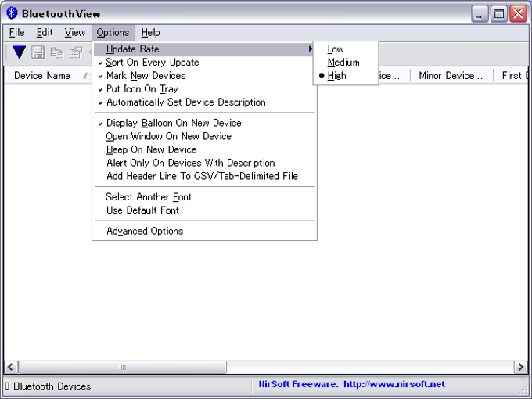Screen dimensions: 532x399
Task: Click the horizontal scrollbar thumb
Action: tap(123, 367)
